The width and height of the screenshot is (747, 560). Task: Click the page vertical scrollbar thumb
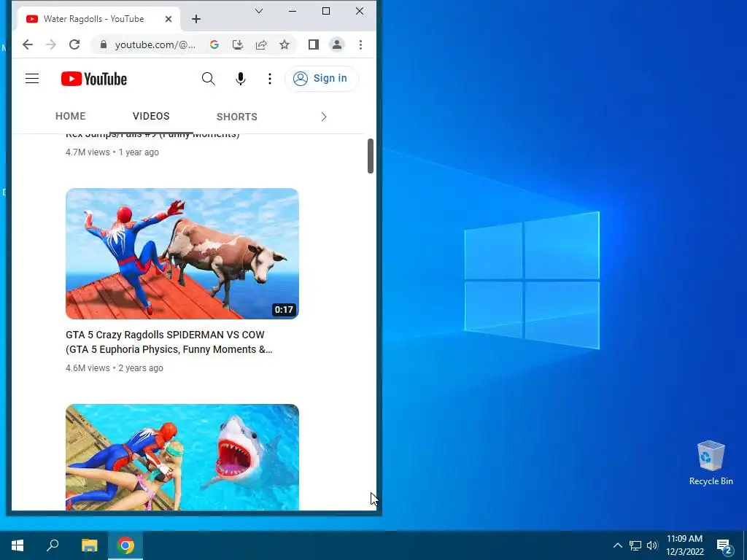(371, 156)
